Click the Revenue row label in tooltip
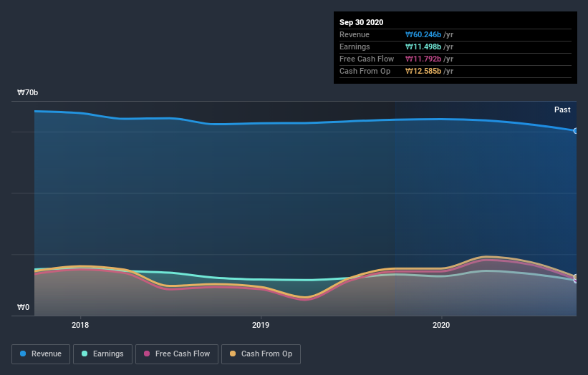The width and height of the screenshot is (588, 375). [x=355, y=35]
